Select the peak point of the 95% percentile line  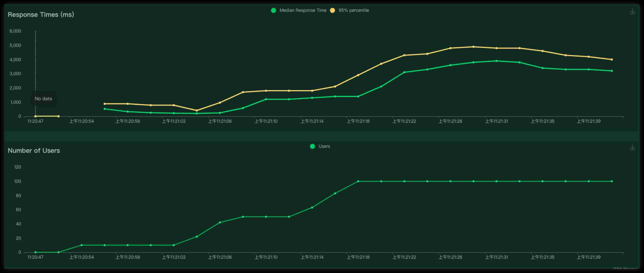tap(473, 47)
